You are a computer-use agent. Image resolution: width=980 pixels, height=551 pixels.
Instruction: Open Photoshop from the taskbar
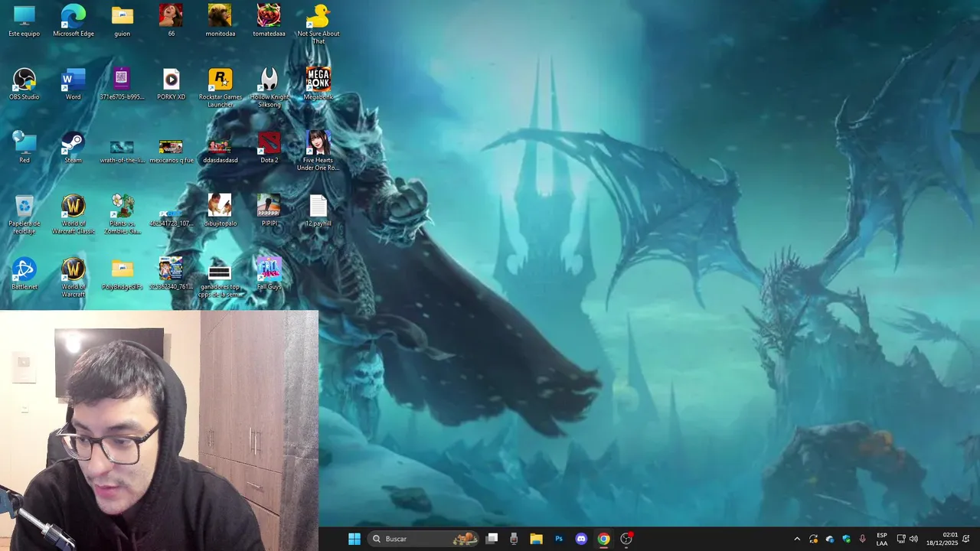[559, 539]
